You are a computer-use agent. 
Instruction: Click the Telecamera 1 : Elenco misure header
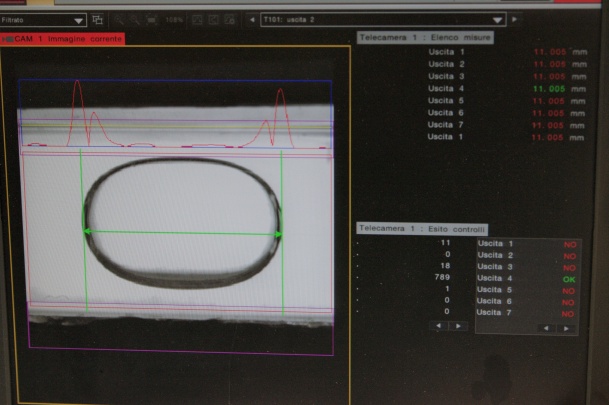tap(425, 38)
